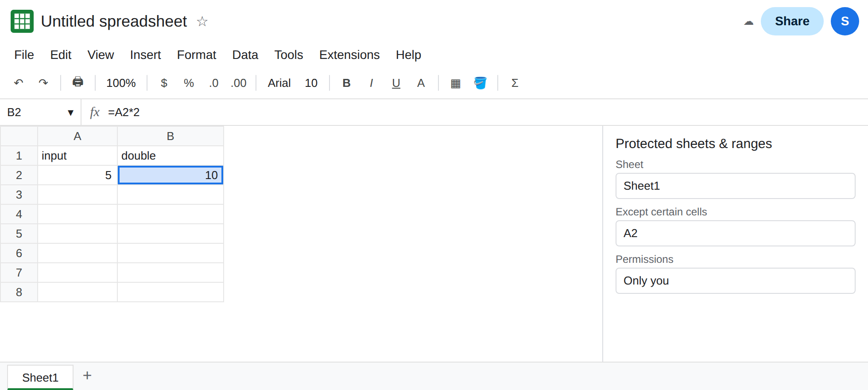Image resolution: width=868 pixels, height=390 pixels.
Task: Select the fill color bucket icon
Action: coord(480,83)
